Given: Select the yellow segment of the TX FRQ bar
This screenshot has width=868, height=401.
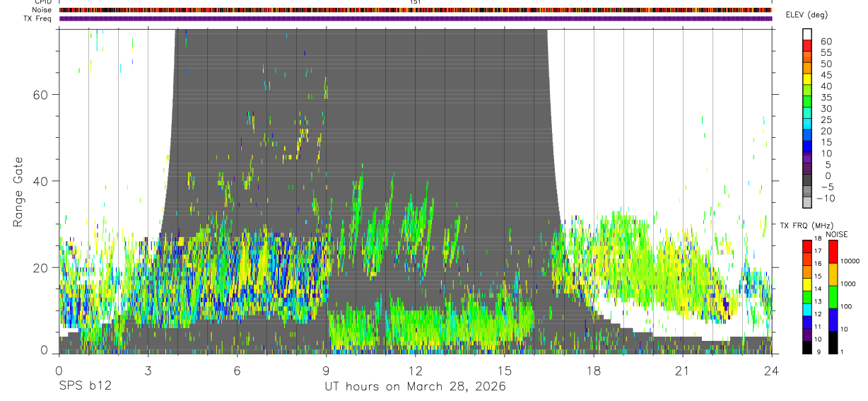Looking at the screenshot, I should tap(807, 286).
